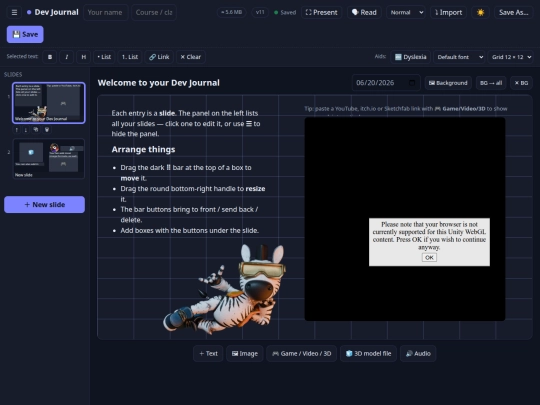Add a Text box
The width and height of the screenshot is (540, 405).
pos(208,354)
